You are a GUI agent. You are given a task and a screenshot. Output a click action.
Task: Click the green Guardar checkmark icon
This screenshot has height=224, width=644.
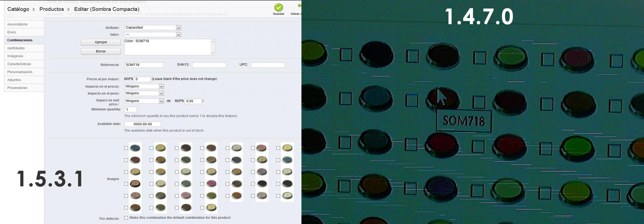pyautogui.click(x=279, y=7)
